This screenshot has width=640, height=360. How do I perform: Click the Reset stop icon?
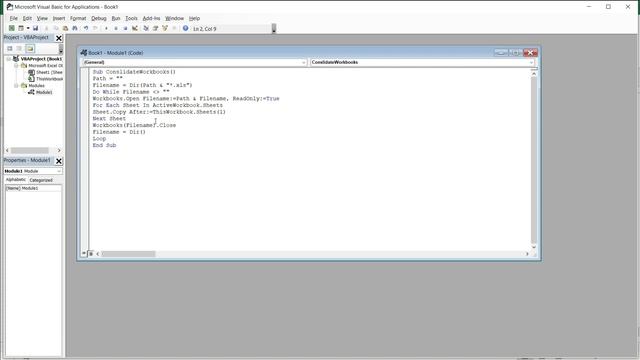pyautogui.click(x=125, y=28)
